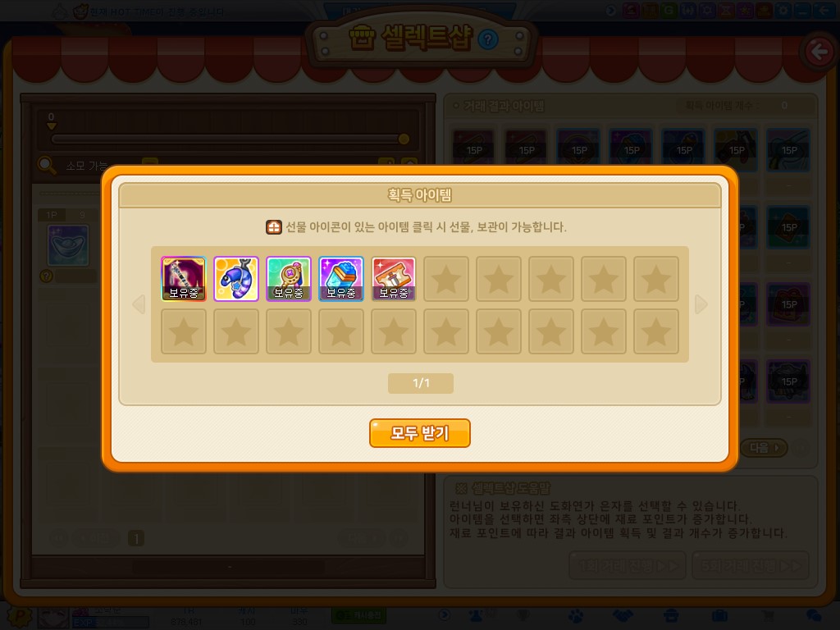Click the gift icon in instruction text
The width and height of the screenshot is (840, 630).
[x=274, y=227]
